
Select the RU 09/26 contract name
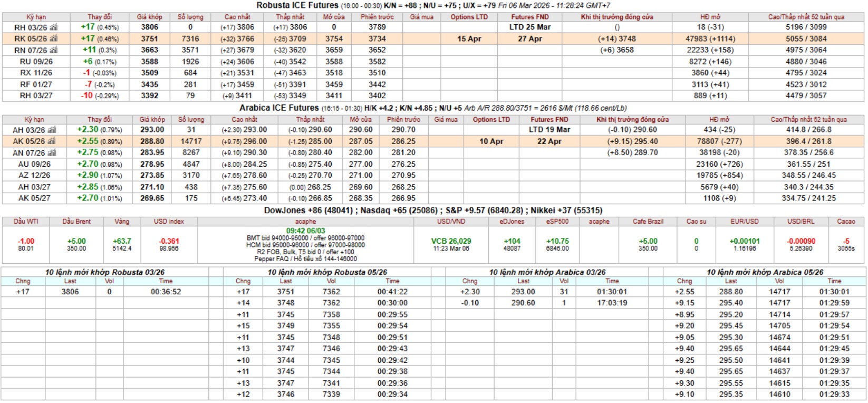click(36, 62)
